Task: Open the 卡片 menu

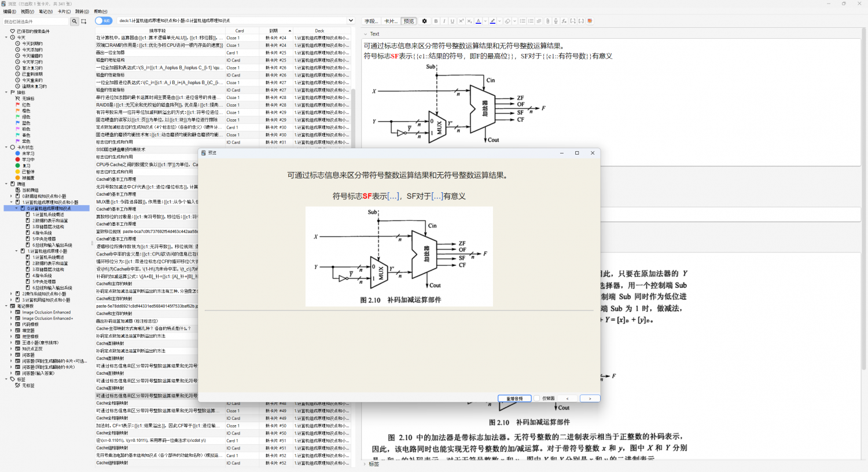Action: click(x=64, y=12)
